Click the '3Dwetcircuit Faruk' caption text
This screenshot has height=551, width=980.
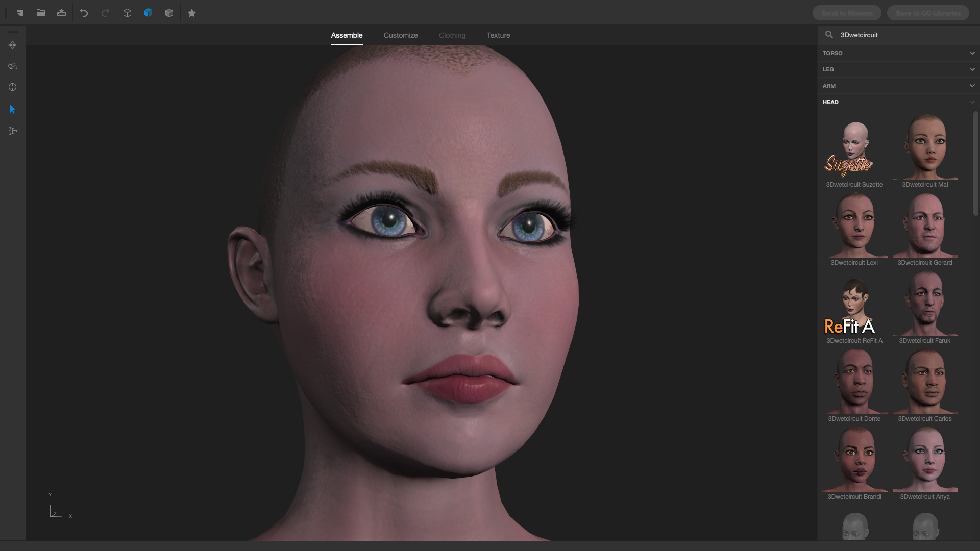click(925, 341)
